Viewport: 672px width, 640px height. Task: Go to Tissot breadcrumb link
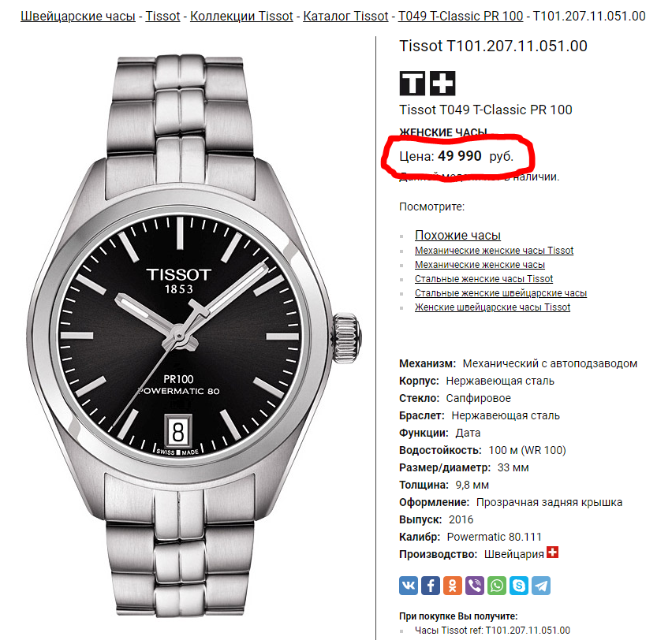[162, 17]
